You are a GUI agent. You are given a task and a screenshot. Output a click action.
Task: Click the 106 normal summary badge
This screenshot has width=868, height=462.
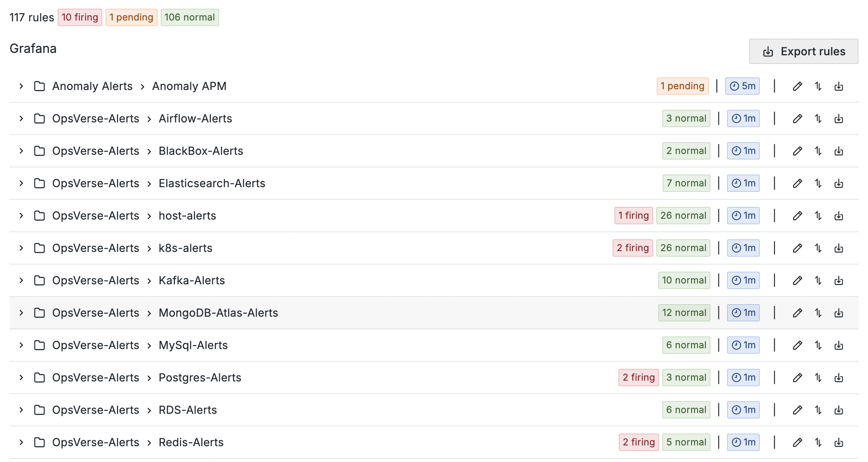coord(190,17)
